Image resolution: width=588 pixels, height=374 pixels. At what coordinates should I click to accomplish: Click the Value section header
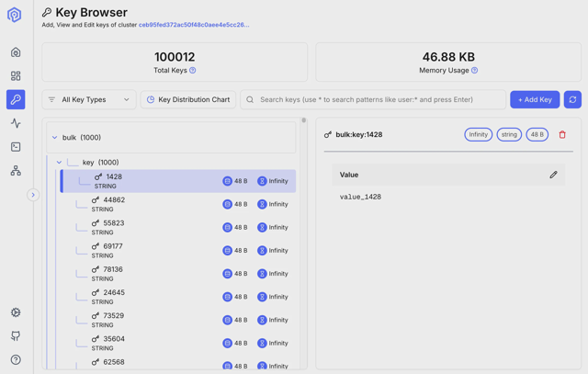coord(448,175)
